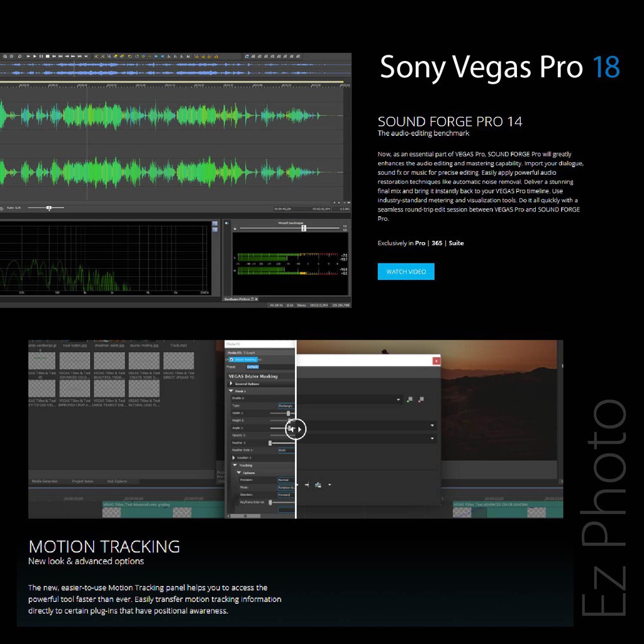Expand the General Options section

231,384
